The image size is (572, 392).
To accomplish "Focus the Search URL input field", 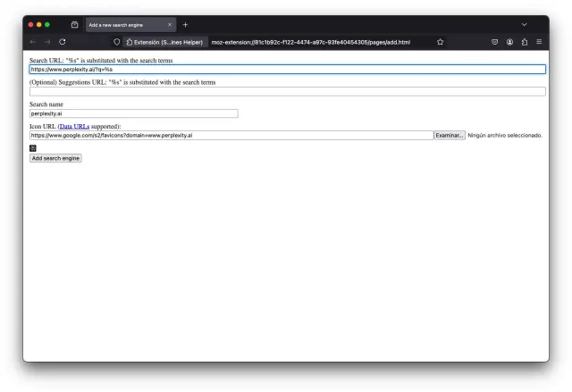I will (x=287, y=69).
